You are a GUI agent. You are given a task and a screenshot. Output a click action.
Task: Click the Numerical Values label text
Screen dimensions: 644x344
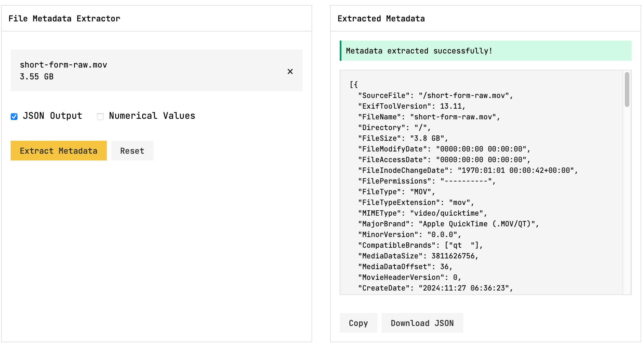[152, 116]
